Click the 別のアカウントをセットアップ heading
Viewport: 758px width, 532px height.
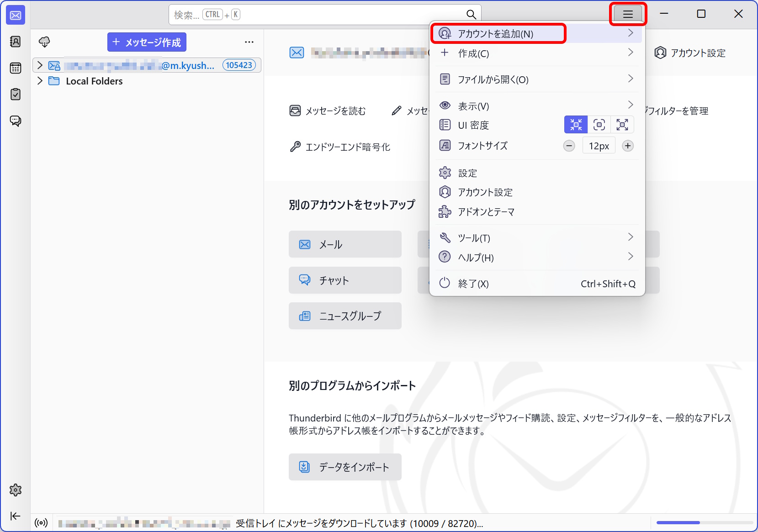[x=352, y=205]
